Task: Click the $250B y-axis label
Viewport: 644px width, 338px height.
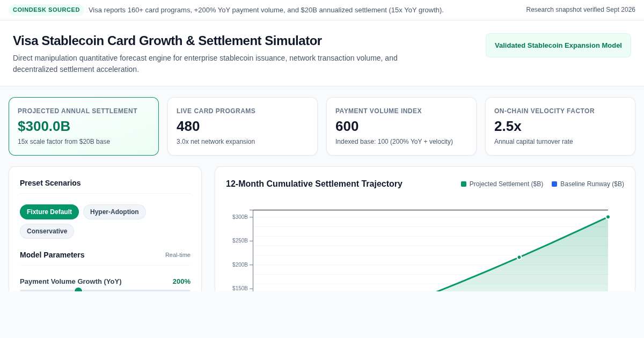Action: coord(240,240)
